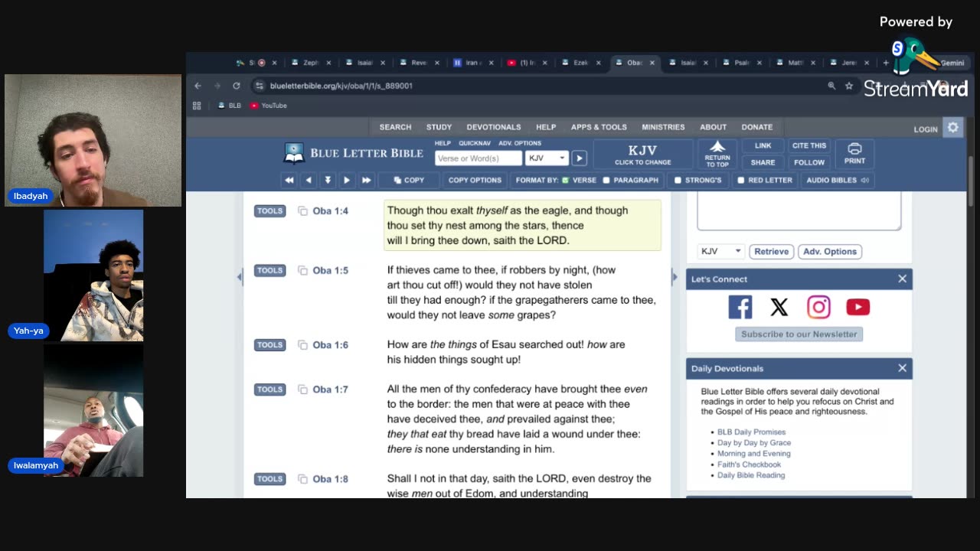Screen dimensions: 980x551
Task: Click the Print icon button
Action: click(854, 153)
